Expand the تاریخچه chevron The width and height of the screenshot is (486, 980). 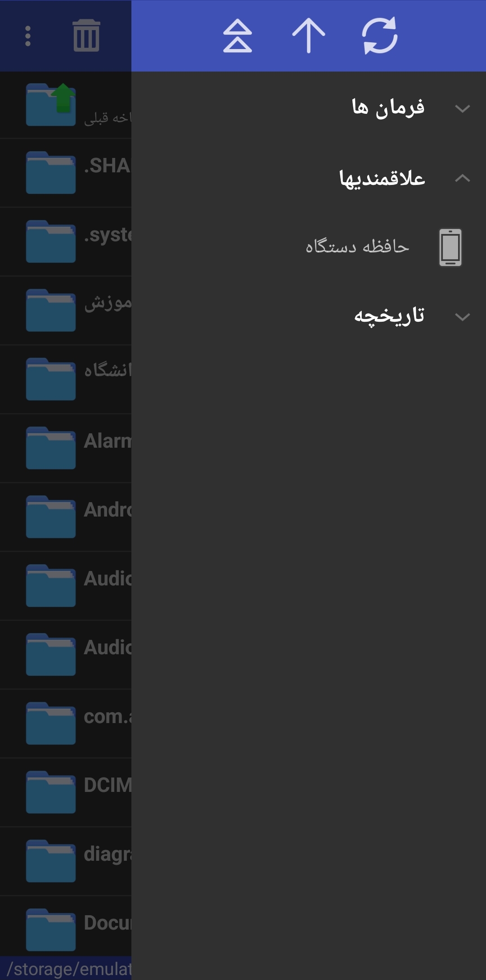click(x=462, y=317)
